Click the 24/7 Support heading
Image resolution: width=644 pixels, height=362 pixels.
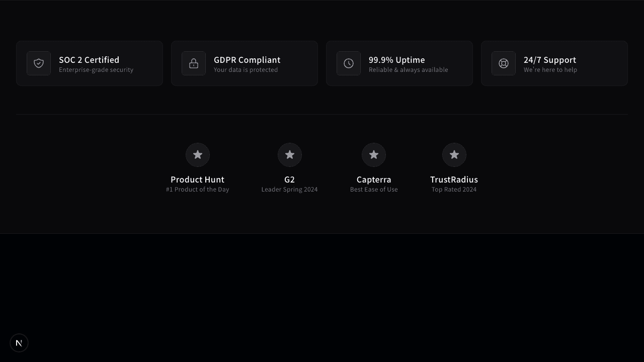[549, 60]
